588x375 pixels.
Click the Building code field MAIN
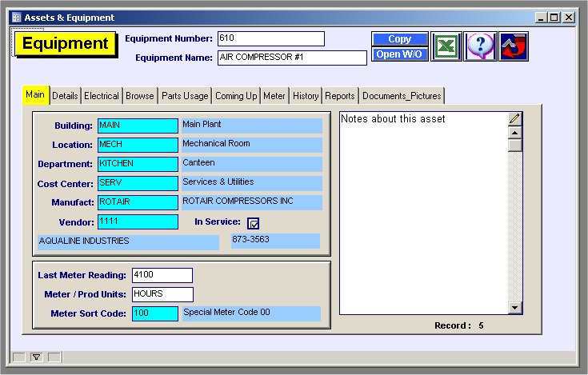pyautogui.click(x=138, y=126)
